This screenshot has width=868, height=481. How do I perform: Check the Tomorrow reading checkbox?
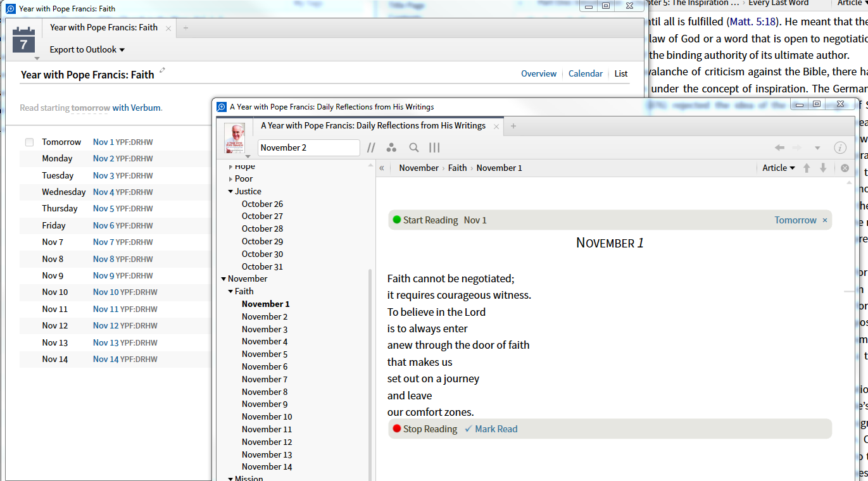point(29,142)
